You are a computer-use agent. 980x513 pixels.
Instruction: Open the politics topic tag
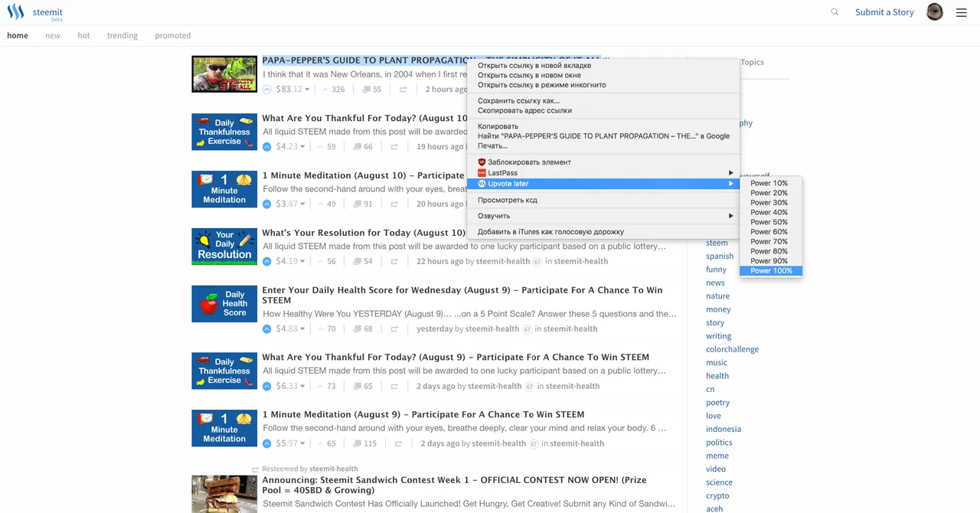click(719, 443)
